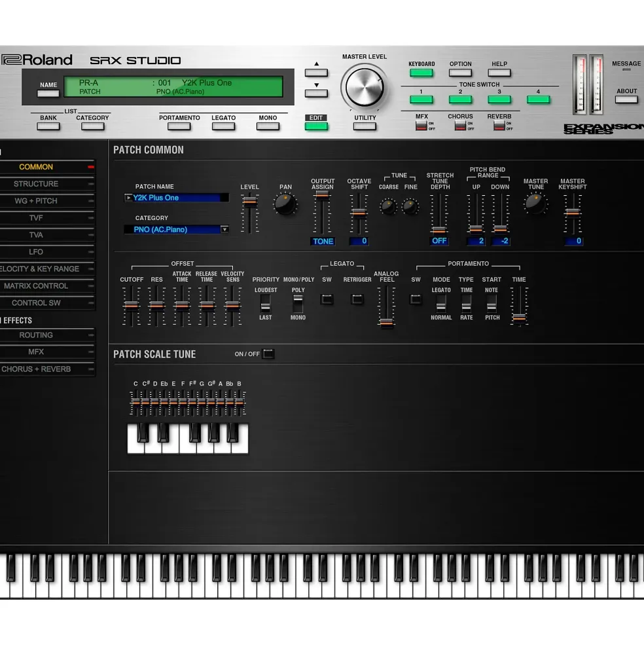The width and height of the screenshot is (644, 645).
Task: Click the Output Assign TONE value box
Action: 323,242
